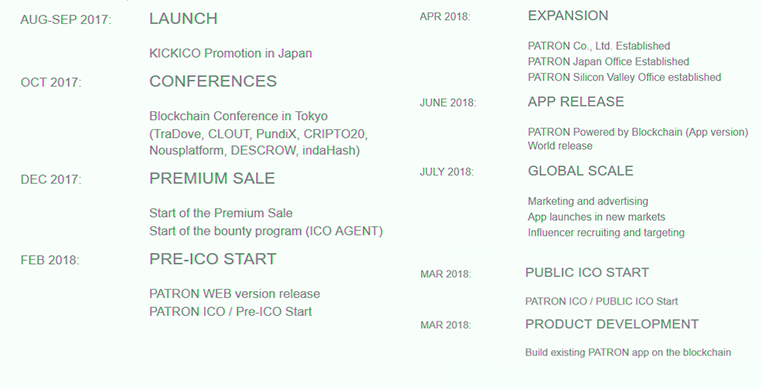761x389 pixels.
Task: Click the LAUNCH heading
Action: 183,18
